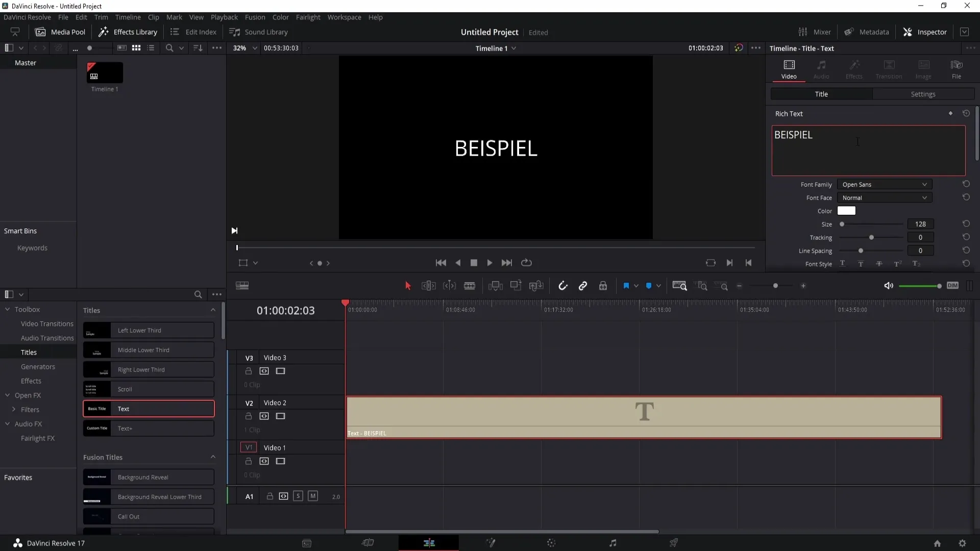Click the Fusion page icon in toolbar
This screenshot has width=980, height=551.
pos(490,543)
